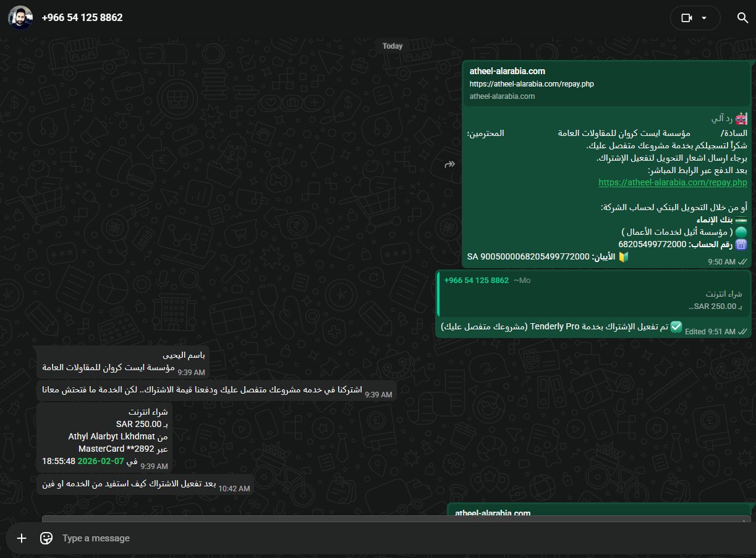Click the 2026-02-07 date link
The image size is (756, 558).
click(101, 461)
